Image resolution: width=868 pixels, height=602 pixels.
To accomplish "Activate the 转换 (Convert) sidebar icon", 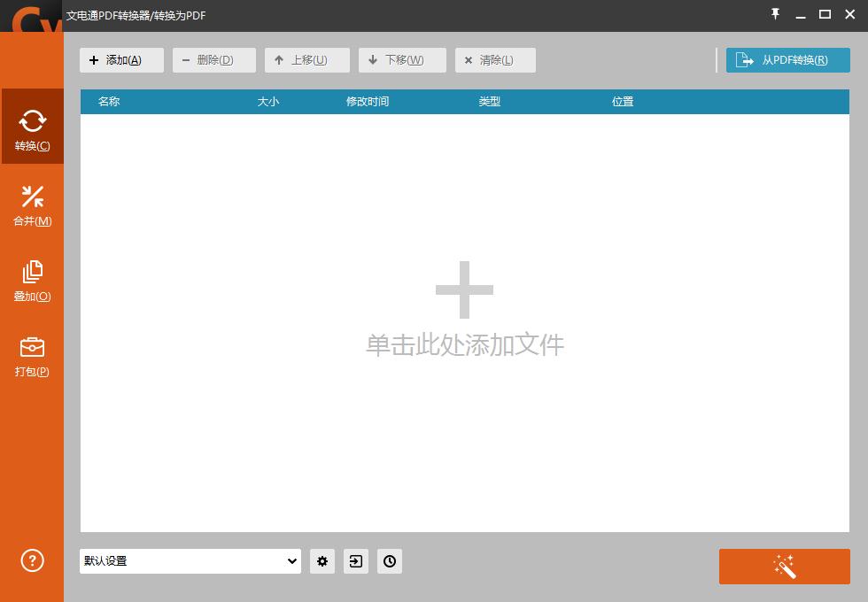I will pos(33,127).
